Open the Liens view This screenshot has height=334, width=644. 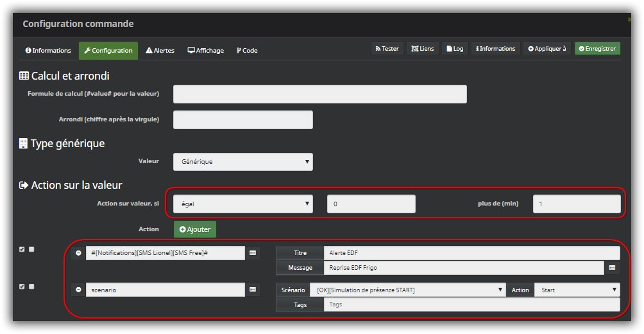coord(423,49)
